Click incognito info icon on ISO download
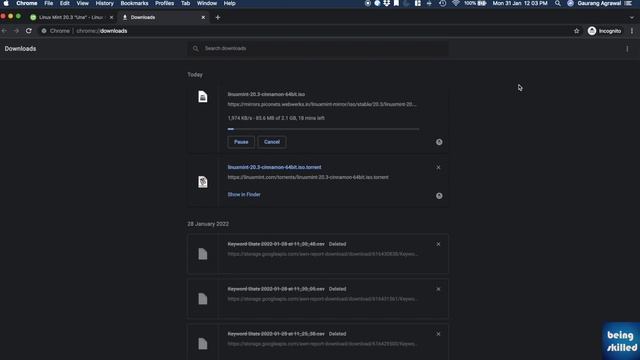Viewport: 640px width, 360px height. coord(439,142)
